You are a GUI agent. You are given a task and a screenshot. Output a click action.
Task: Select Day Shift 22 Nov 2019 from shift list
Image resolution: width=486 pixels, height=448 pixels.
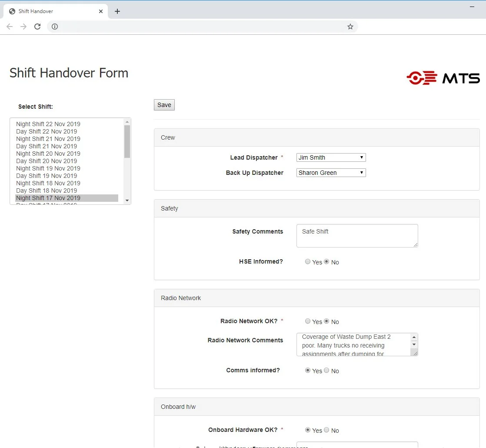point(47,131)
